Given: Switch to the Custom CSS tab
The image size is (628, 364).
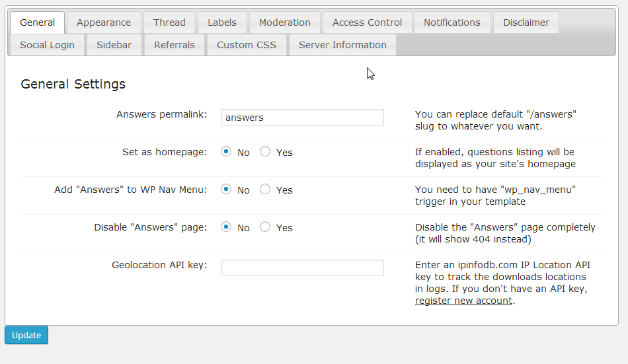Looking at the screenshot, I should [247, 45].
